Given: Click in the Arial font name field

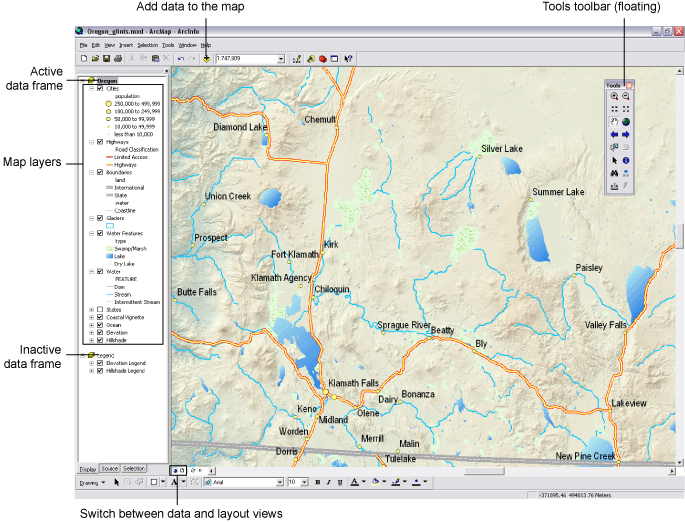Looking at the screenshot, I should click(x=240, y=482).
